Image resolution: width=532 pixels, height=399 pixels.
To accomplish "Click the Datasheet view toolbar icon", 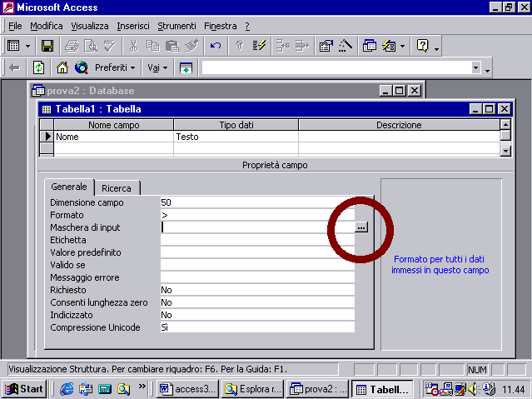I will pyautogui.click(x=13, y=46).
